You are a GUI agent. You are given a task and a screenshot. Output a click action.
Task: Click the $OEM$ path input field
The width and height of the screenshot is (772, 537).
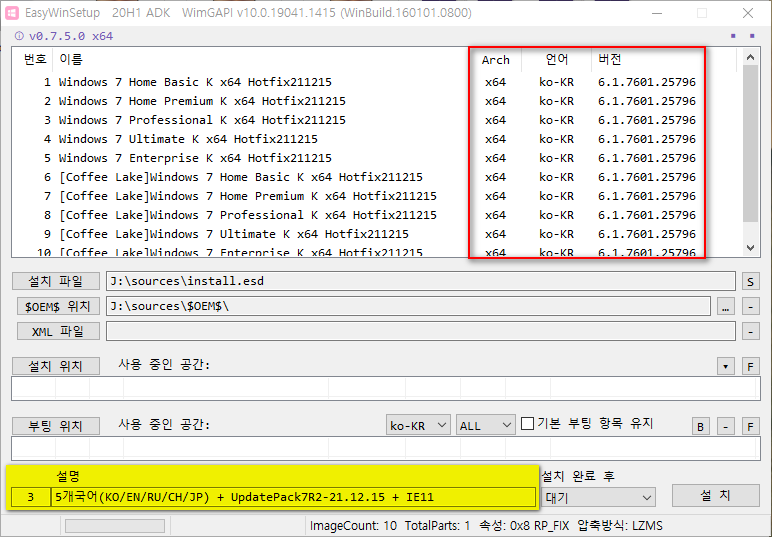[x=408, y=306]
